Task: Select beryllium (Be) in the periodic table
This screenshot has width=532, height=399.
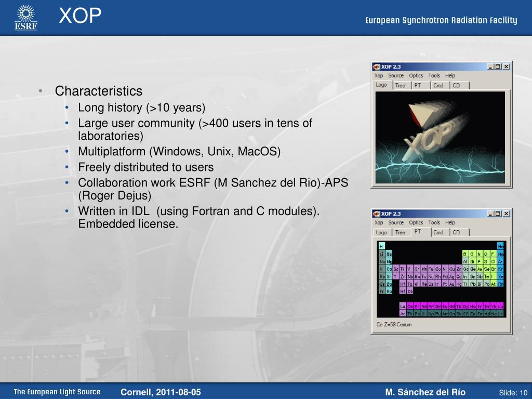Action: tap(389, 254)
